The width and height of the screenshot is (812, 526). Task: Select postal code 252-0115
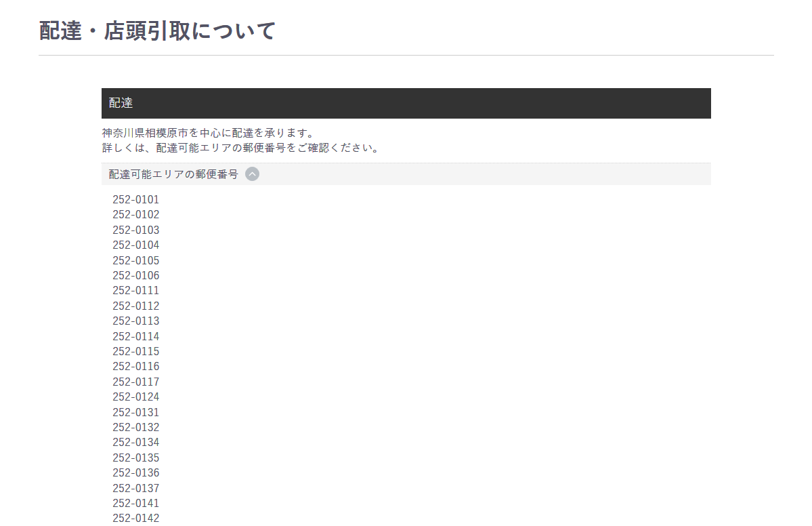point(135,351)
